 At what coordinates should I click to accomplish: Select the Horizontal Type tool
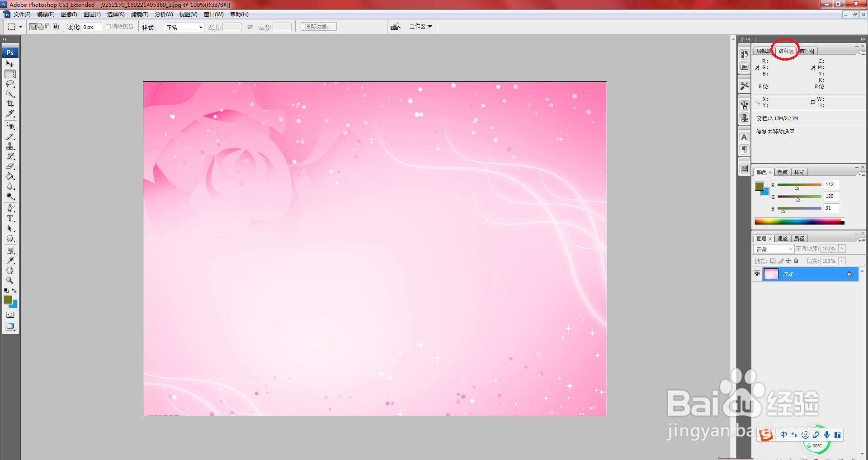[10, 218]
